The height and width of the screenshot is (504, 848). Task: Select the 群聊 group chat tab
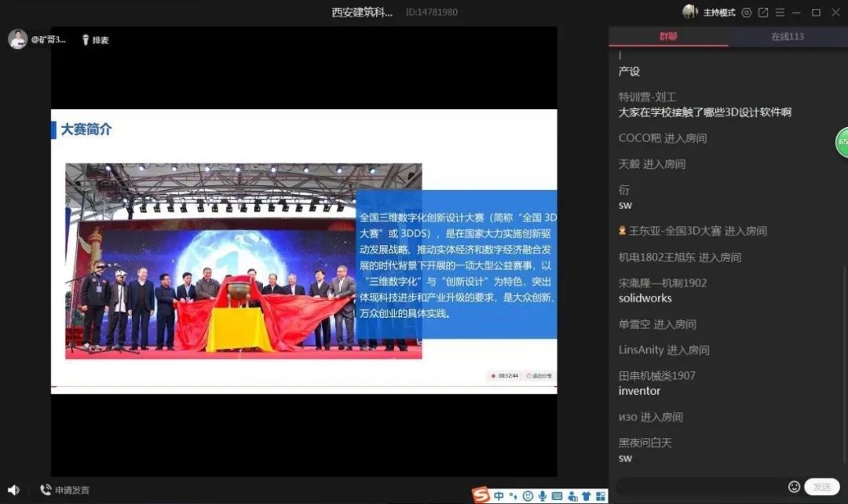[x=668, y=36]
